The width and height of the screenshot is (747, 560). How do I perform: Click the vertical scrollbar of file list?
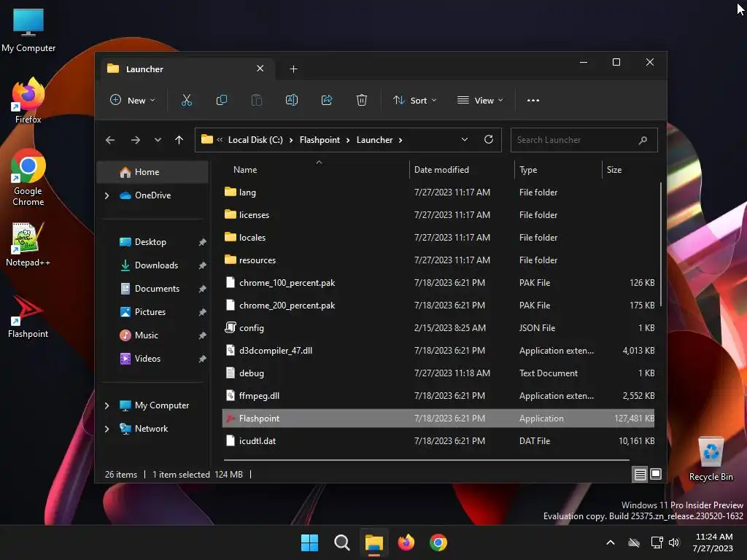coord(660,245)
